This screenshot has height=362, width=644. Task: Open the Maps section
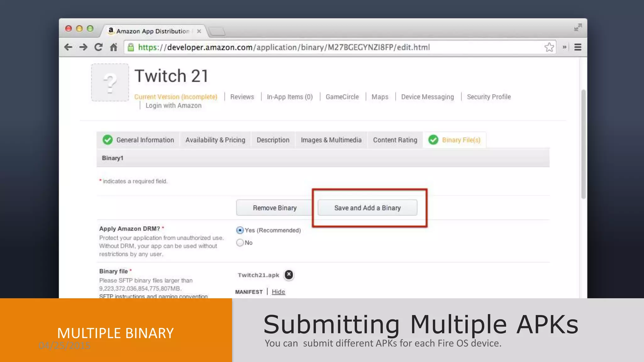click(x=380, y=97)
